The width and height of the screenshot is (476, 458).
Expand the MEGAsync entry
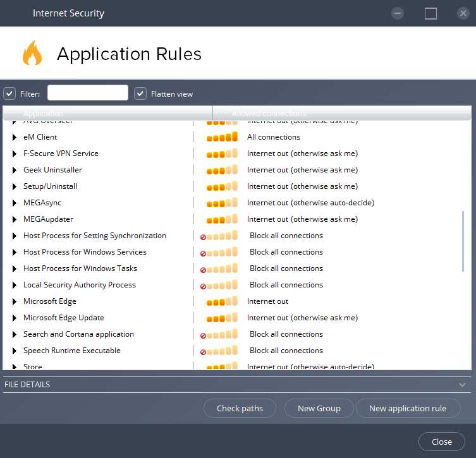click(x=15, y=203)
